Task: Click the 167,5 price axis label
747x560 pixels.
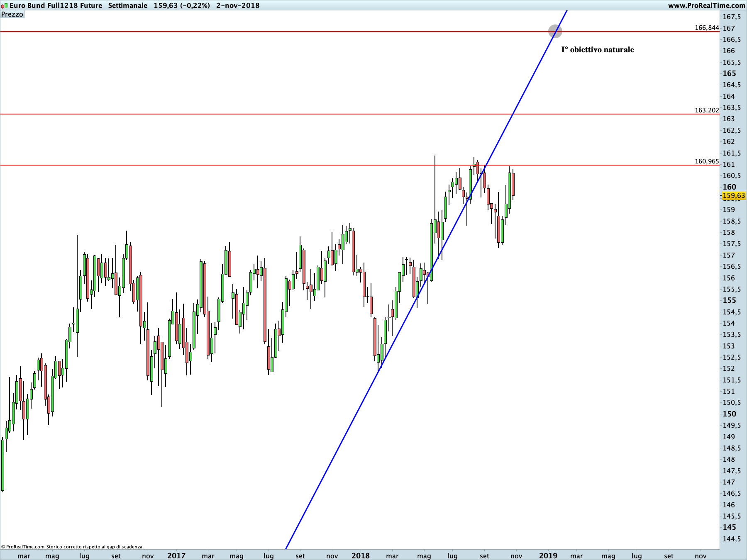Action: click(x=732, y=17)
